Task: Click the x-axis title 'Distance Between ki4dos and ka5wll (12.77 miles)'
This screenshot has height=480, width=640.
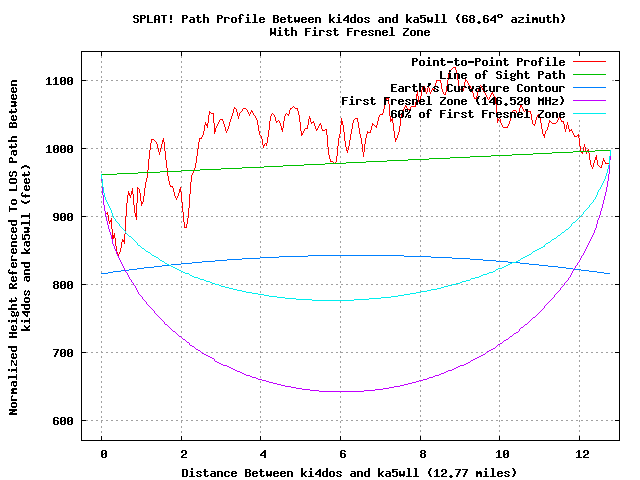Action: click(x=349, y=473)
